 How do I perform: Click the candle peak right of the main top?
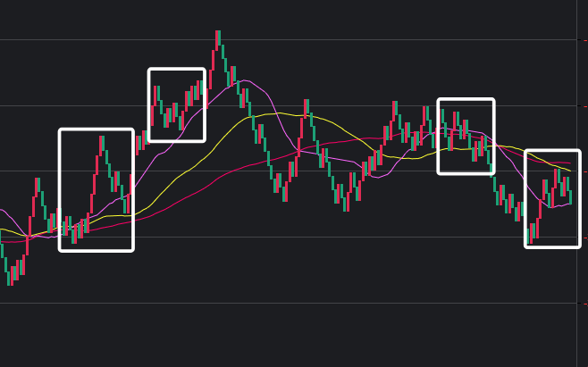pyautogui.click(x=307, y=107)
